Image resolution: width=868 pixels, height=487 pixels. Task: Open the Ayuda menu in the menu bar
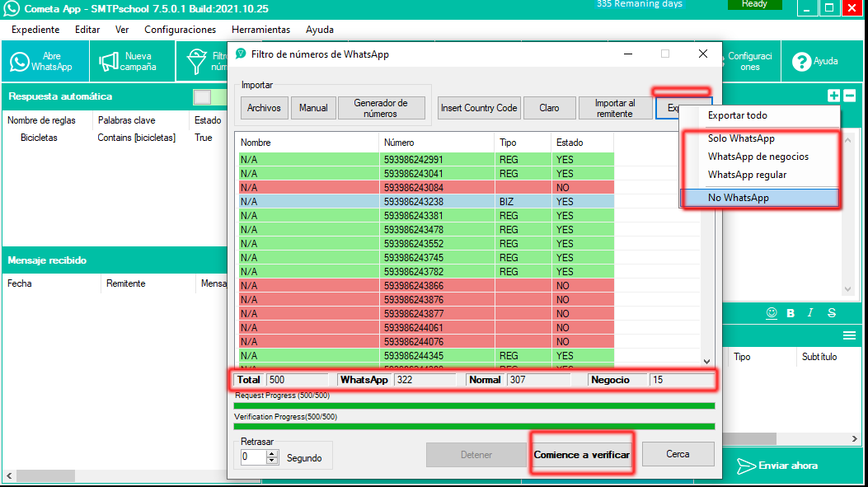(319, 30)
